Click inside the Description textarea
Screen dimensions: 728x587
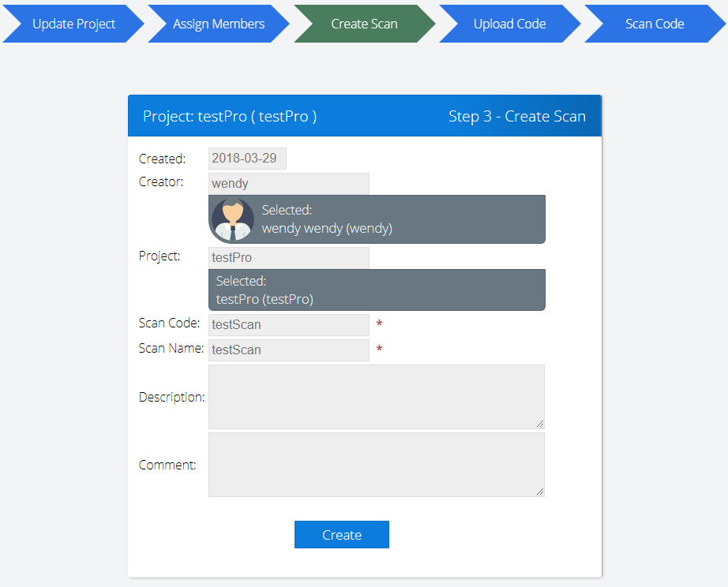click(x=377, y=397)
